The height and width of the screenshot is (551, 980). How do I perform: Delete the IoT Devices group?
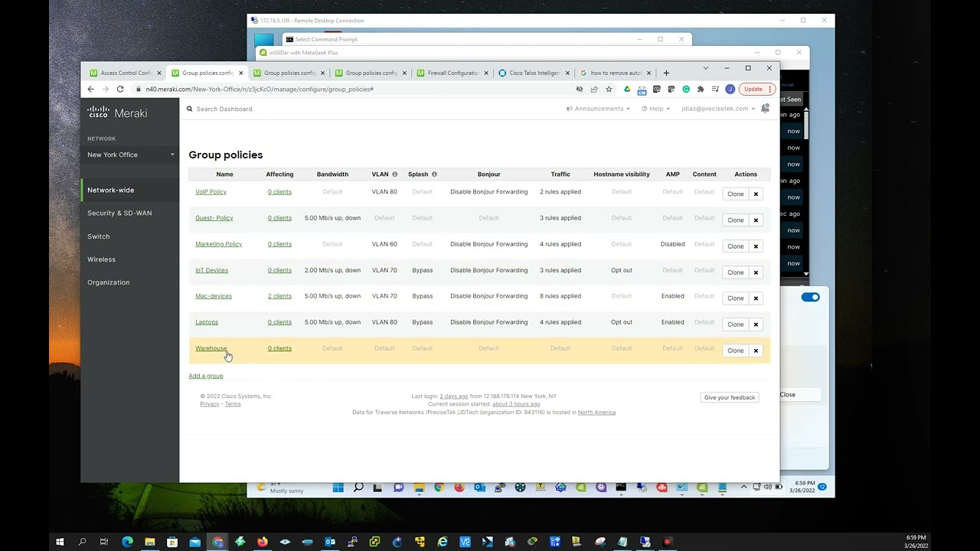pyautogui.click(x=756, y=272)
